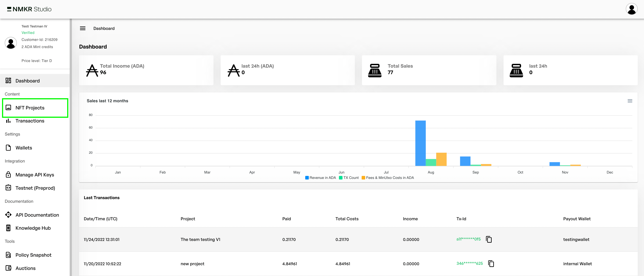
Task: Copy the 346******625 transaction ID
Action: pos(491,263)
